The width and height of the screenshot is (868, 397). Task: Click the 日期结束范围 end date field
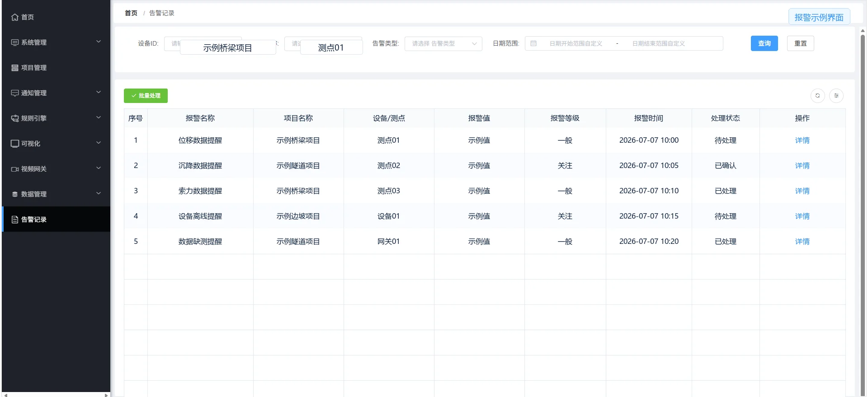(x=658, y=43)
